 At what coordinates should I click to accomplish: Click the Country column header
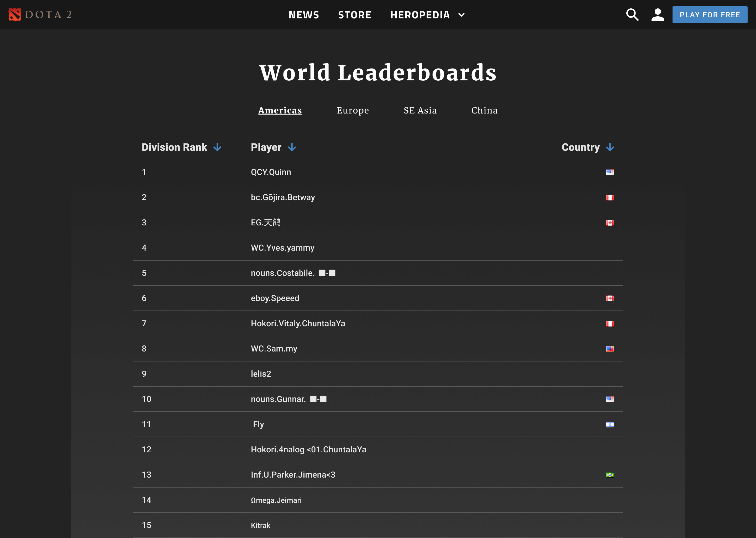tap(580, 147)
